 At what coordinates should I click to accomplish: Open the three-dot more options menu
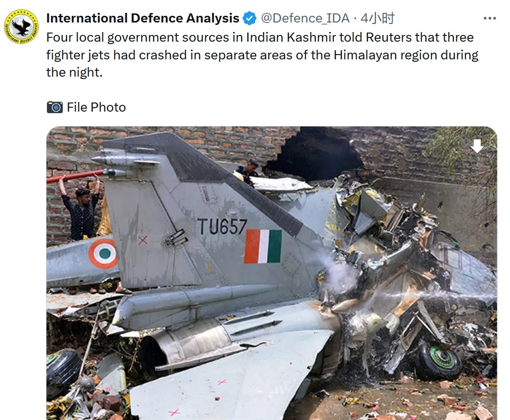pos(490,18)
